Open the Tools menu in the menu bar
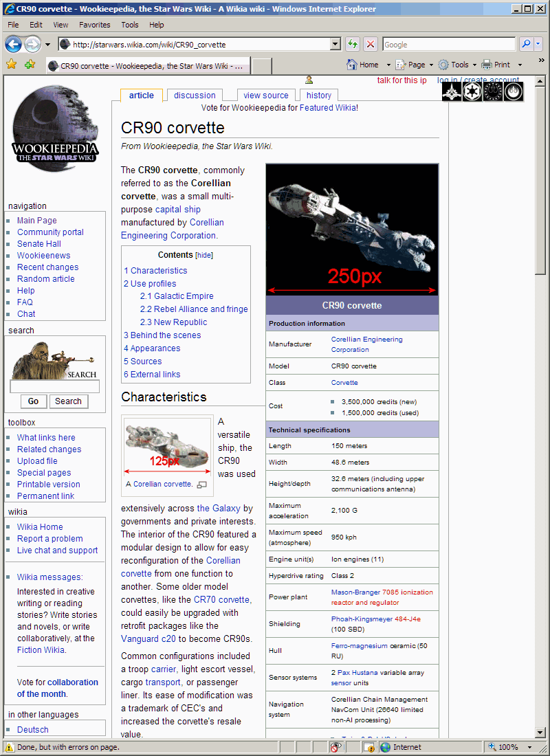The height and width of the screenshot is (756, 550). [x=129, y=25]
